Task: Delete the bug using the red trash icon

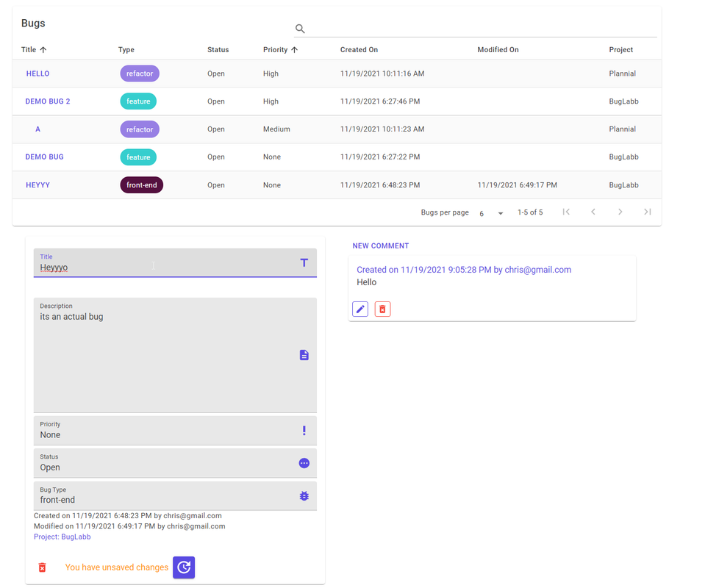Action: [42, 567]
